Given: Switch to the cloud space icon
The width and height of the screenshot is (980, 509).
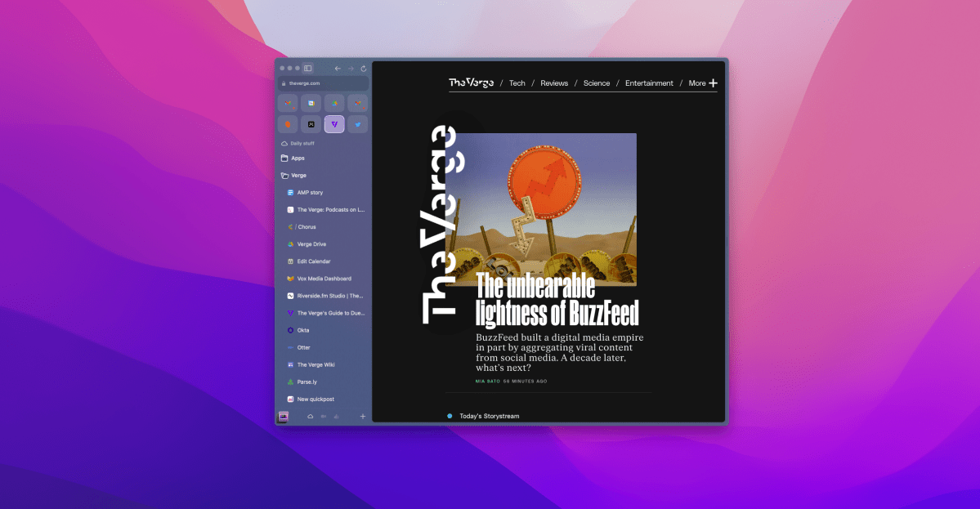Looking at the screenshot, I should 310,417.
